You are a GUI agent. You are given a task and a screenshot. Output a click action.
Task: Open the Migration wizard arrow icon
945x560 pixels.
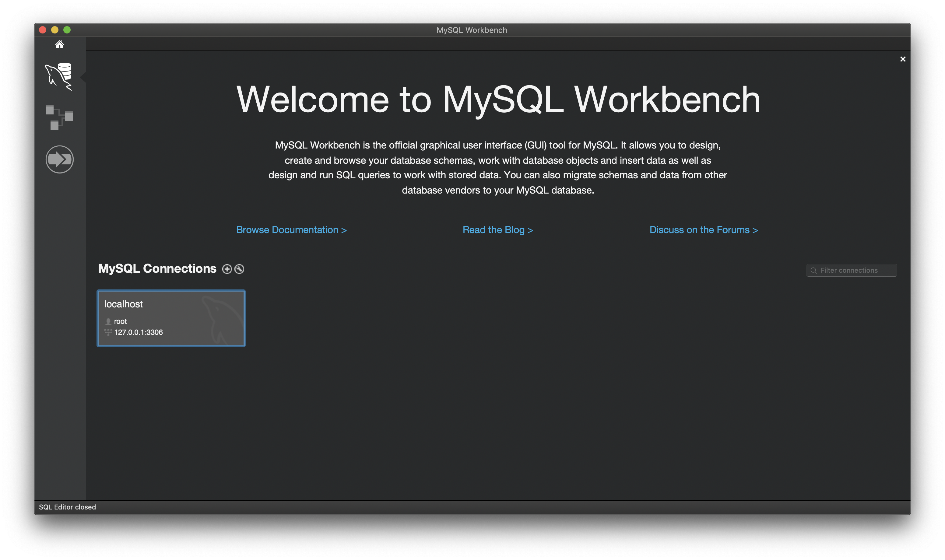(59, 159)
